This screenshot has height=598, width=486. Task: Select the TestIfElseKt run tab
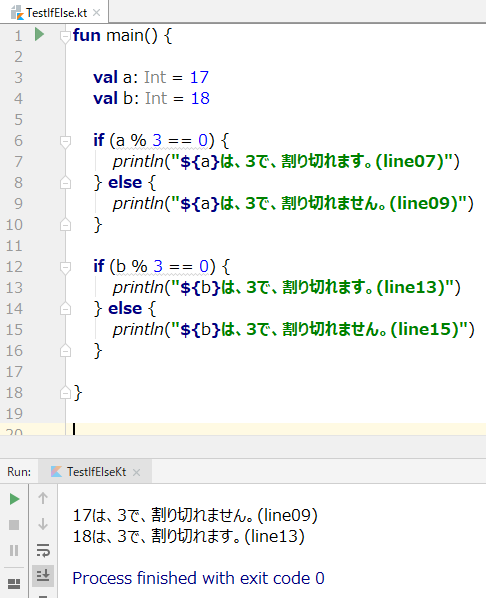pyautogui.click(x=96, y=472)
